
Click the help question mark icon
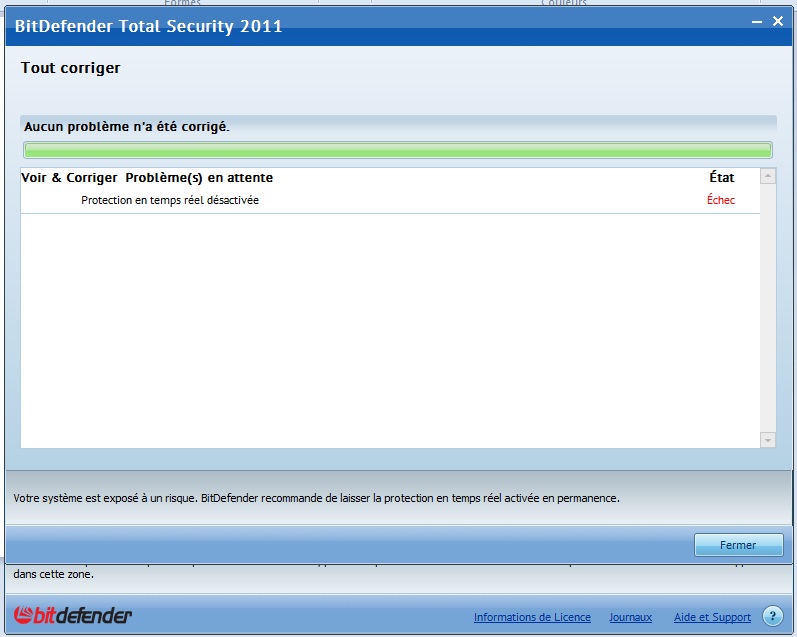773,617
